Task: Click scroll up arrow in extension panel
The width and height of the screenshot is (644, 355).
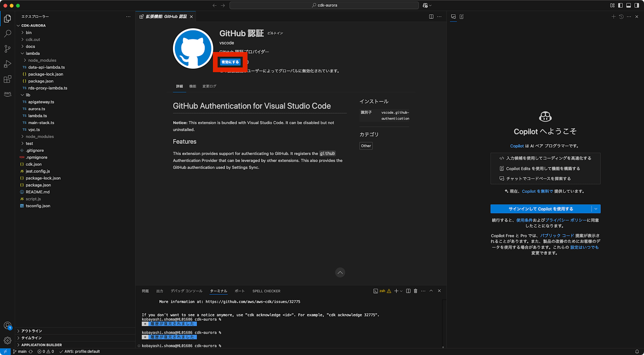Action: (340, 272)
